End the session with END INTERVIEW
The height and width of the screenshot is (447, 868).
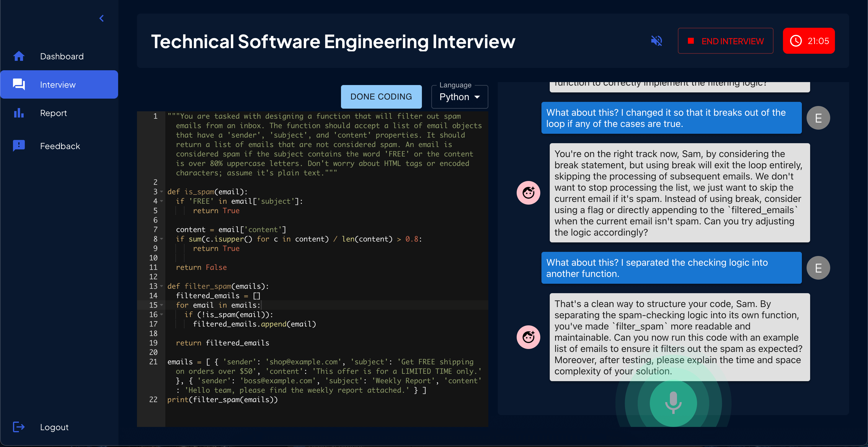pos(725,41)
